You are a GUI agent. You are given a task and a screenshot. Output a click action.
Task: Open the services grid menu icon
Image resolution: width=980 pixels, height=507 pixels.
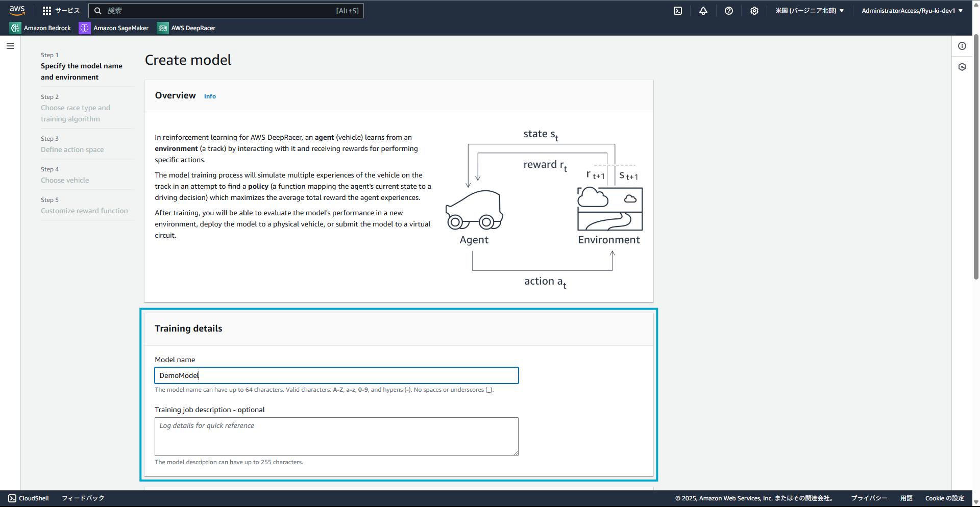(47, 11)
